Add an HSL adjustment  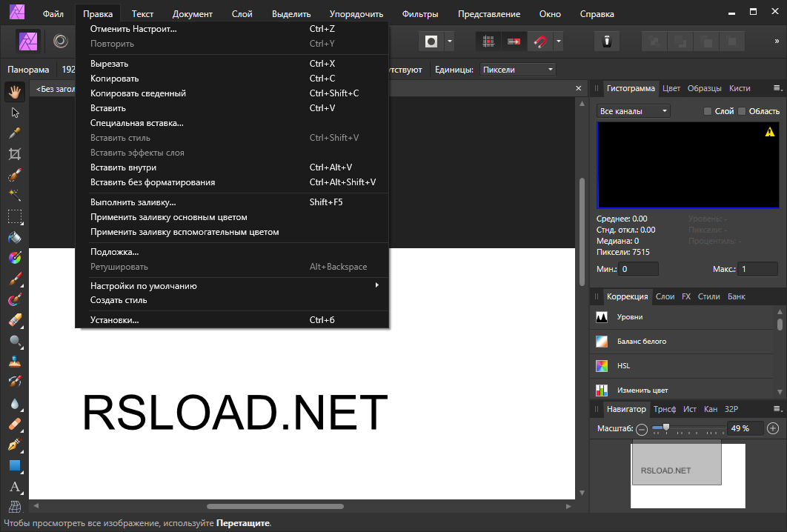click(683, 366)
